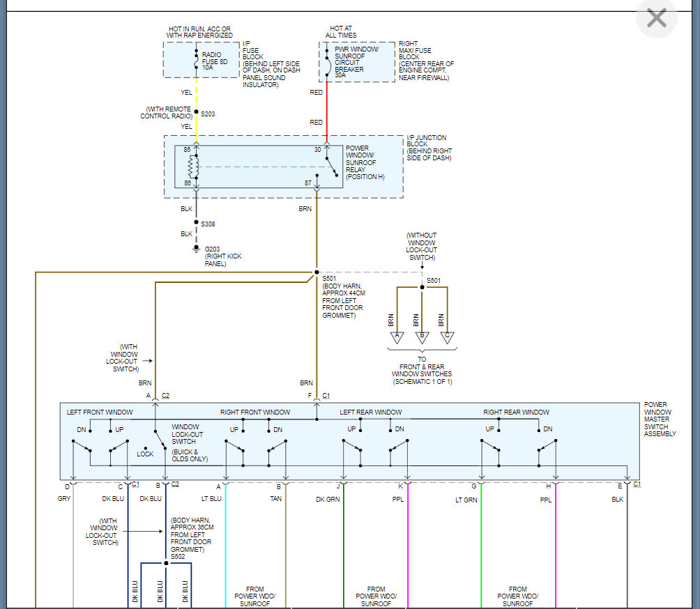Click the 'RADIO FUSE 8D 10A' label
Screen dimensions: 700x609
[x=215, y=61]
